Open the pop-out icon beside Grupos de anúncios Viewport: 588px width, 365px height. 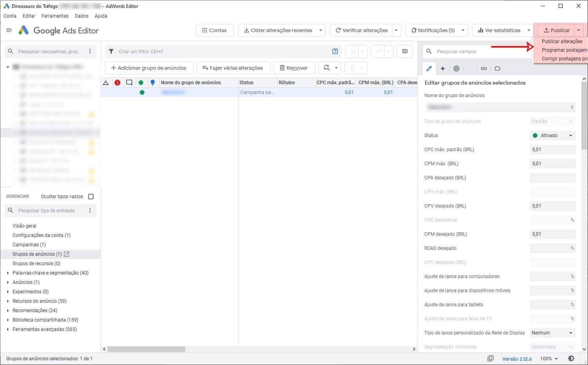pos(67,254)
